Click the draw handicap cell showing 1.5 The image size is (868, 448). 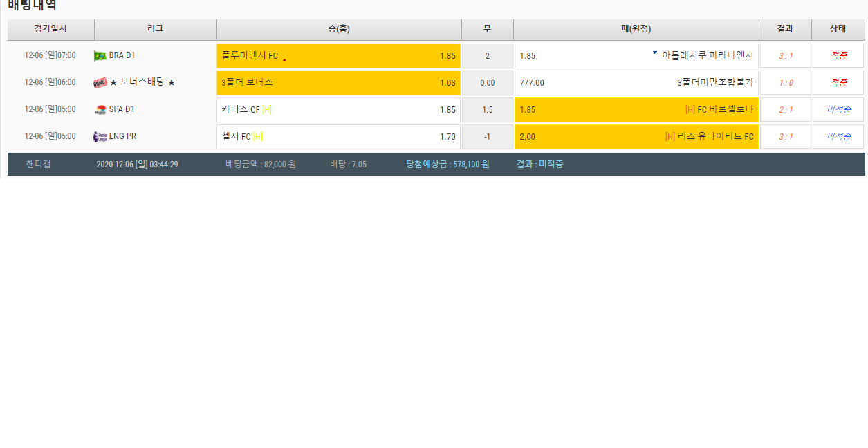pyautogui.click(x=487, y=110)
